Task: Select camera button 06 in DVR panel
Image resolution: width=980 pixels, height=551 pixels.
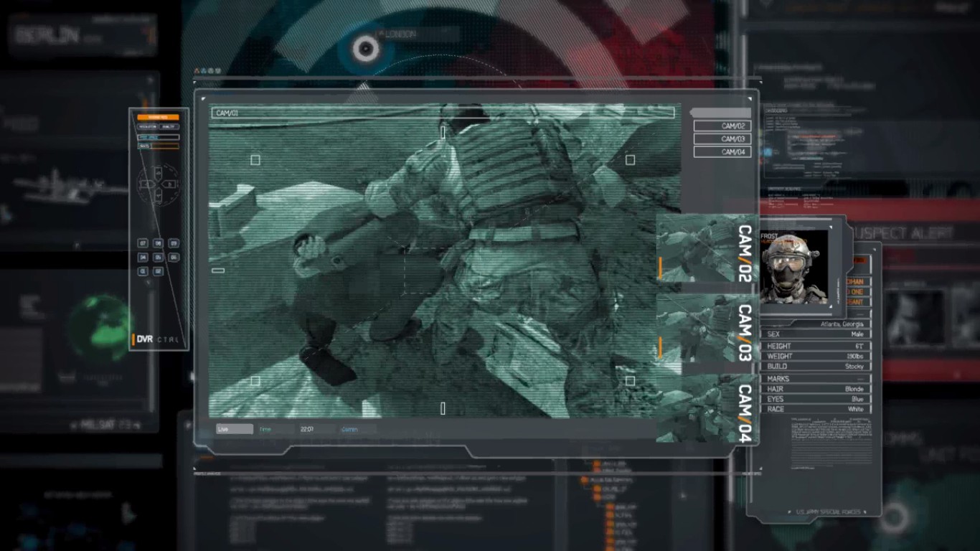Action: (173, 257)
